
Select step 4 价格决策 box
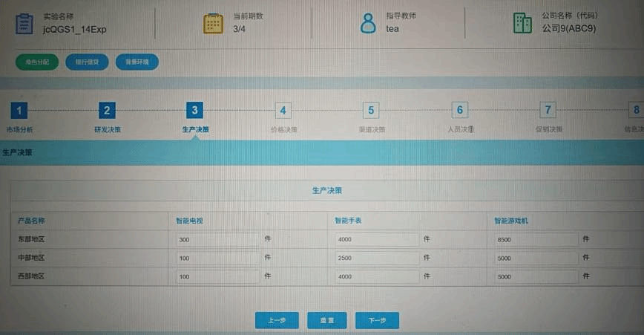click(x=283, y=111)
